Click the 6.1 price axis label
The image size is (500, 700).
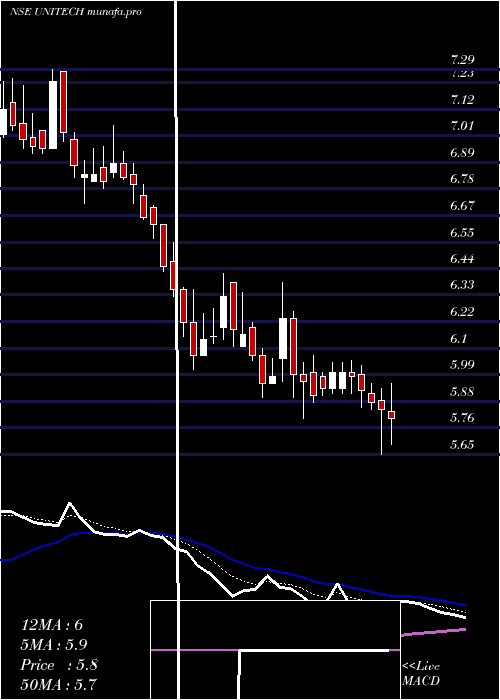click(459, 338)
